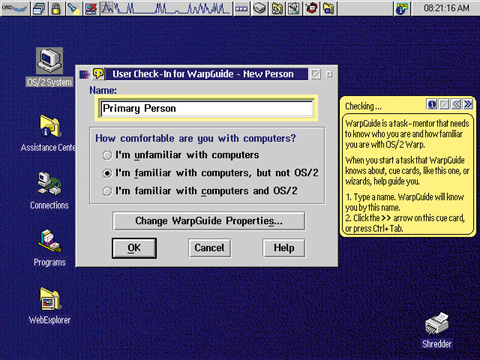Viewport: 480px width, 360px height.
Task: Open the User Check-In window system menu icon
Action: (x=84, y=74)
